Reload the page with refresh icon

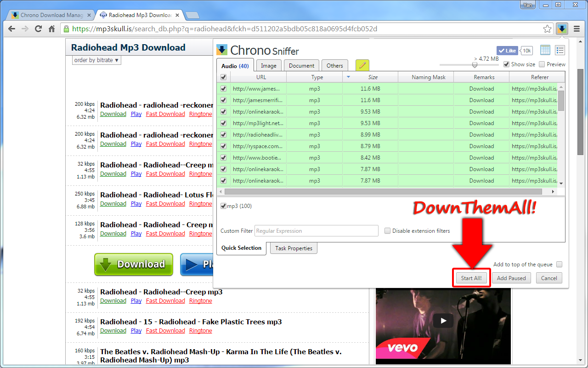pyautogui.click(x=38, y=29)
